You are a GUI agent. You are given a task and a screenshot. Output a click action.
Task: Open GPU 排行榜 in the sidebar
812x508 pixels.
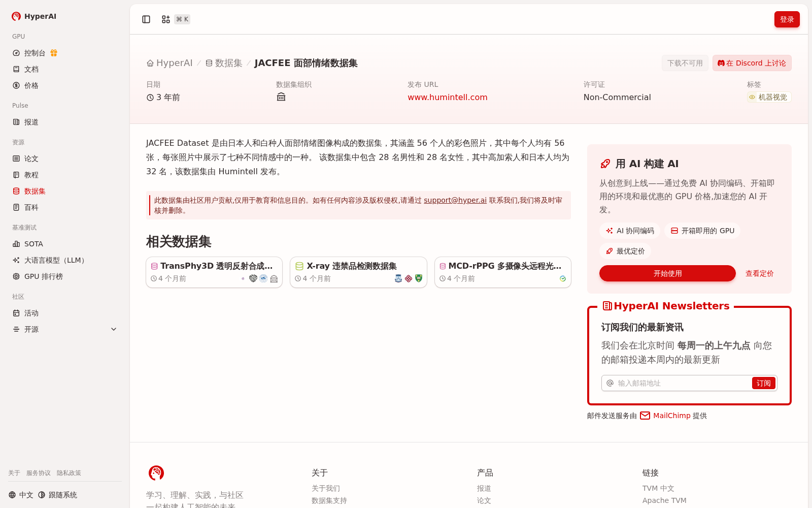[x=65, y=276]
